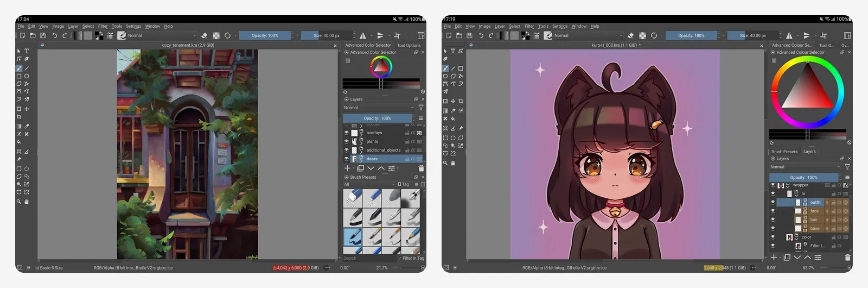This screenshot has height=288, width=868.
Task: Hide the additional_objects layer in left window
Action: click(347, 150)
